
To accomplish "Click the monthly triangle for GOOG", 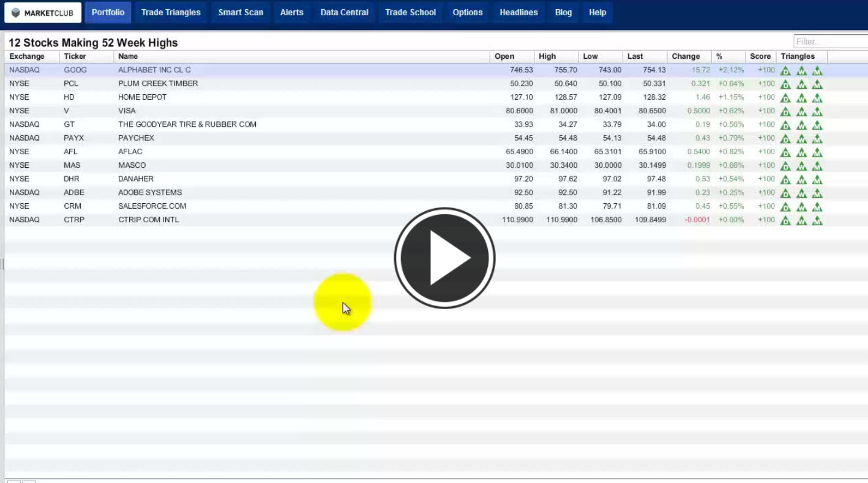I will [x=817, y=71].
